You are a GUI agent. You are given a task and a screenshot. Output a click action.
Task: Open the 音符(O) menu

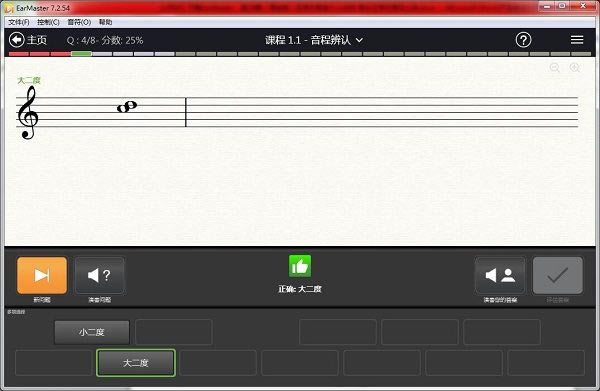[x=79, y=22]
